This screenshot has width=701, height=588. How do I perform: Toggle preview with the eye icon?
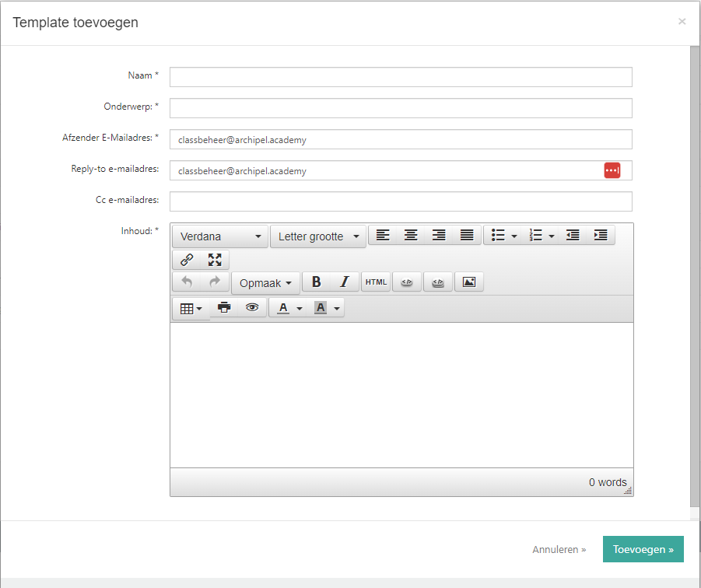point(252,308)
